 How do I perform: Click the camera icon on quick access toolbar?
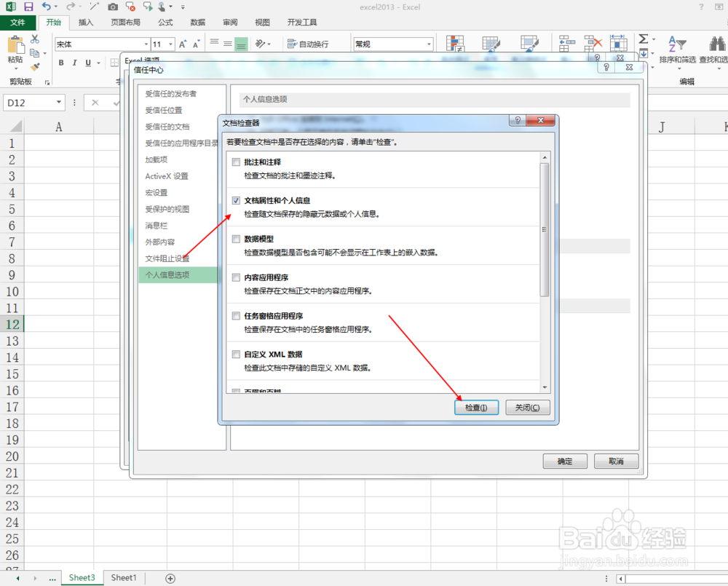pyautogui.click(x=113, y=7)
